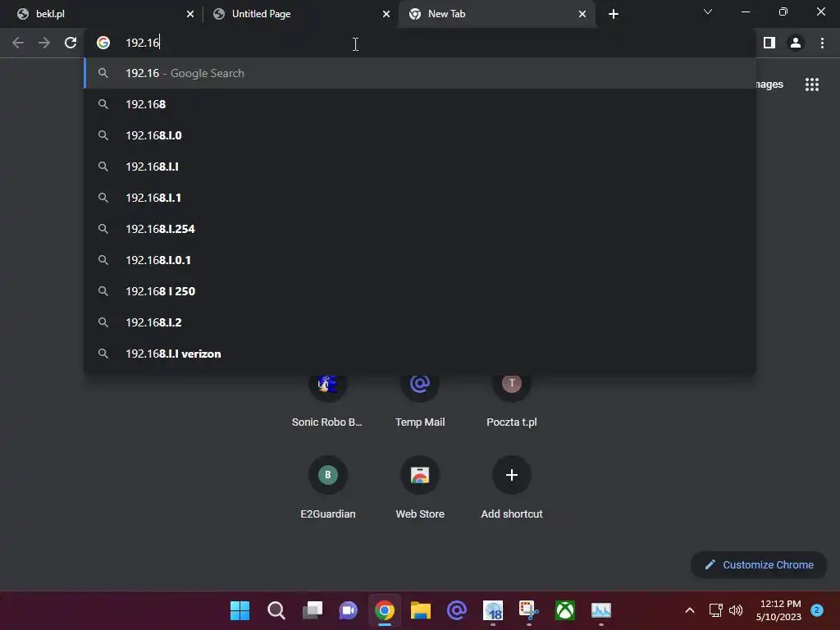Go back with the back arrow
Screen dimensions: 840x630
(18, 43)
